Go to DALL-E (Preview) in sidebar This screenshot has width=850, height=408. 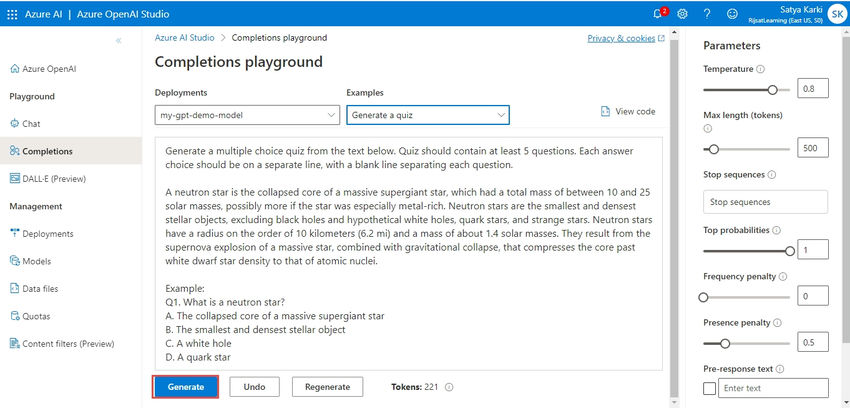48,179
